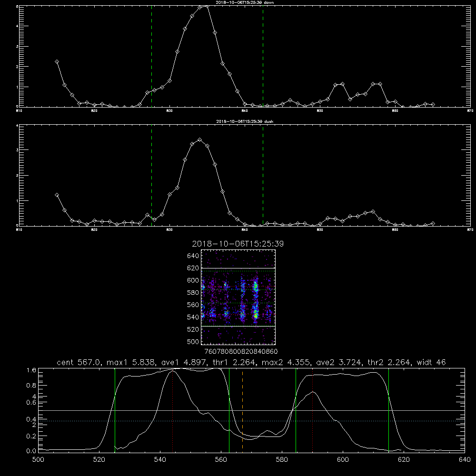Click bottom plot x-axis label "500"
This screenshot has height=476, width=476.
pyautogui.click(x=38, y=460)
